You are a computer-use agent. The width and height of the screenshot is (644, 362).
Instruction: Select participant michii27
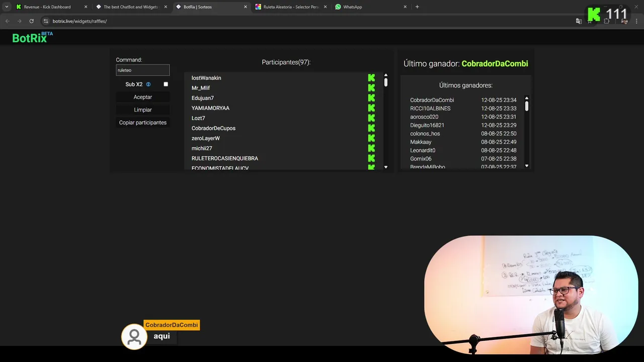[202, 148]
